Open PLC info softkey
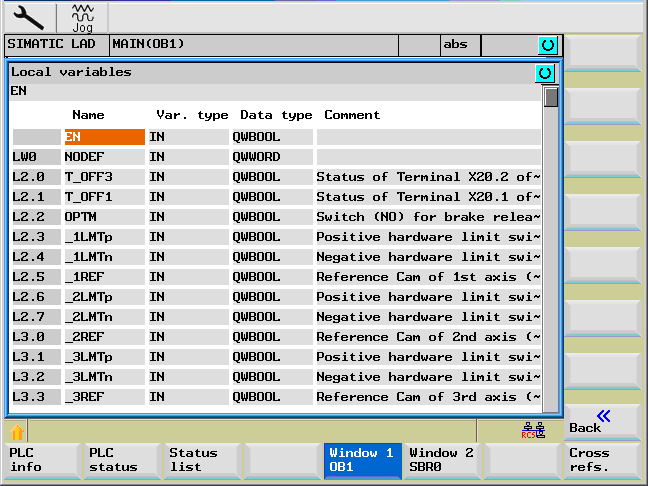 (x=42, y=460)
